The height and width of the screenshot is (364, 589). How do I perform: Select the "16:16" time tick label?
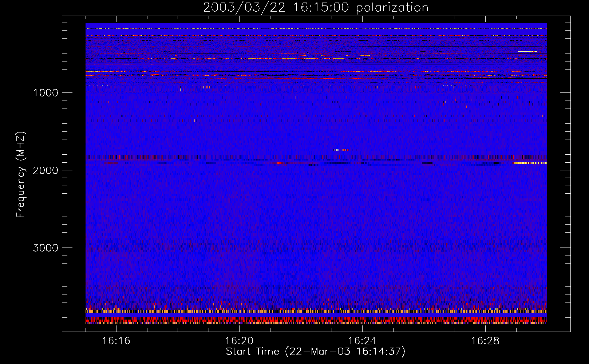(x=116, y=341)
